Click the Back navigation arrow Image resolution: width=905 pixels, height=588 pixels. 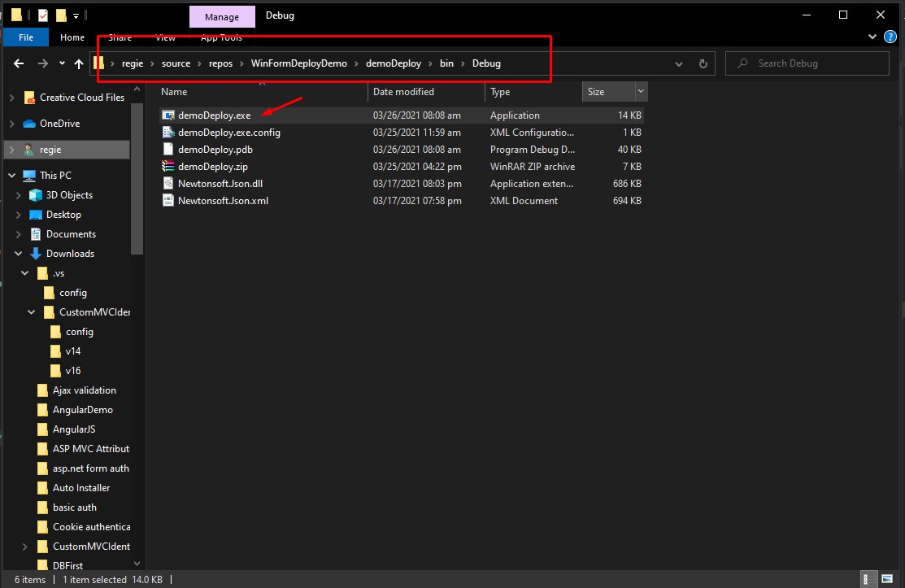click(19, 63)
